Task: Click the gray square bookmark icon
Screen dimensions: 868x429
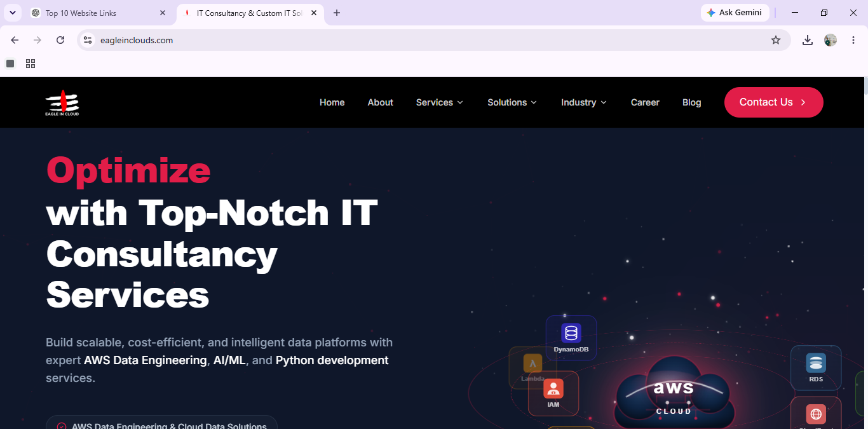Action: (x=10, y=64)
